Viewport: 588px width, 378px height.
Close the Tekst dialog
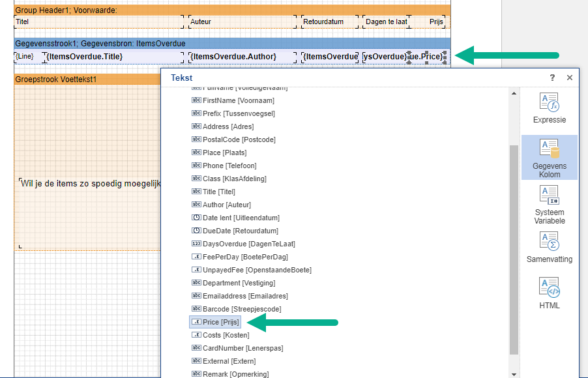coord(570,78)
